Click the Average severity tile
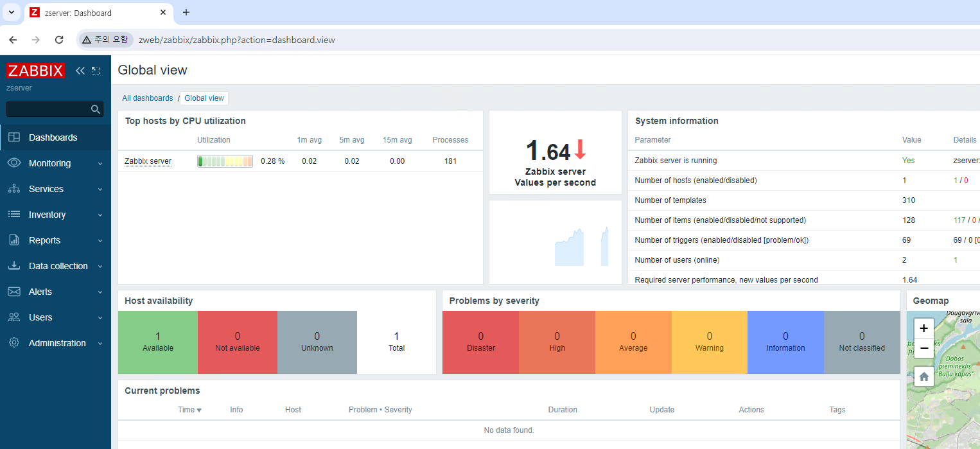Screen dimensions: 980x449 click(x=633, y=342)
